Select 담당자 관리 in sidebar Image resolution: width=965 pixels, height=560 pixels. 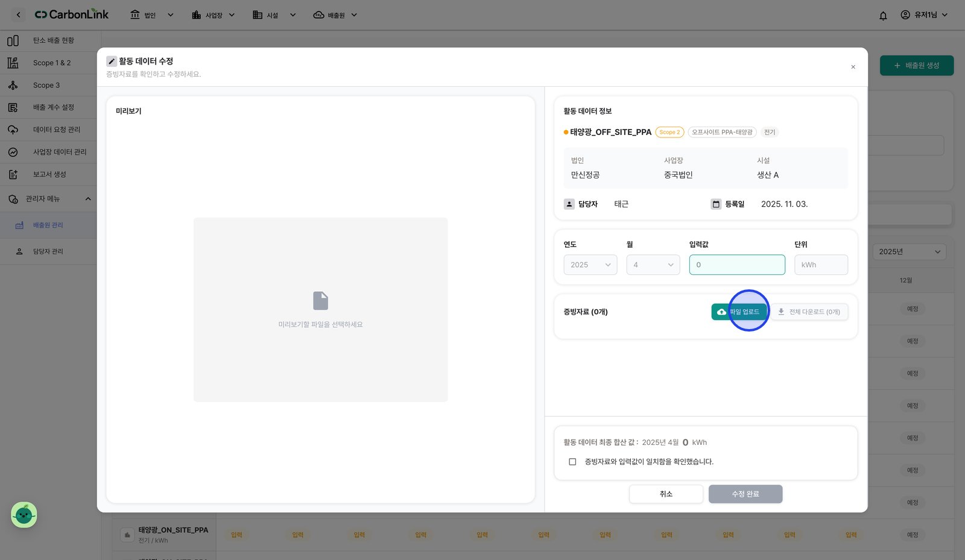click(48, 251)
